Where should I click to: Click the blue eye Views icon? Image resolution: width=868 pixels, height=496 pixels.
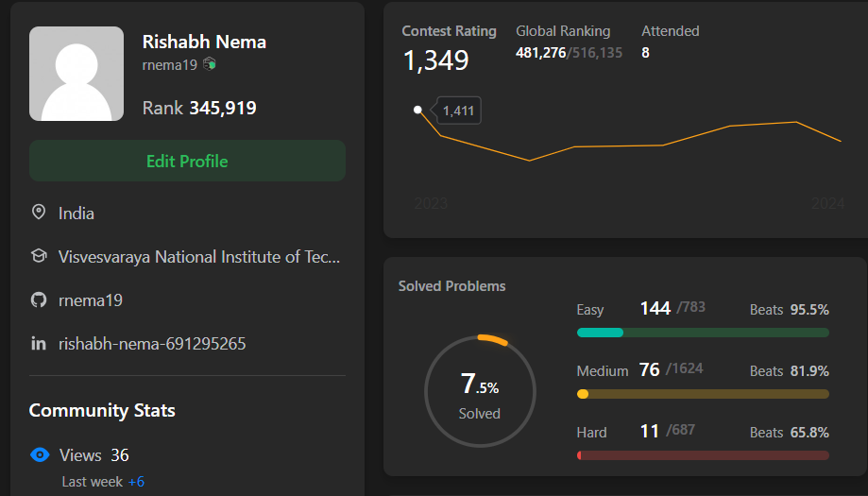pyautogui.click(x=40, y=455)
